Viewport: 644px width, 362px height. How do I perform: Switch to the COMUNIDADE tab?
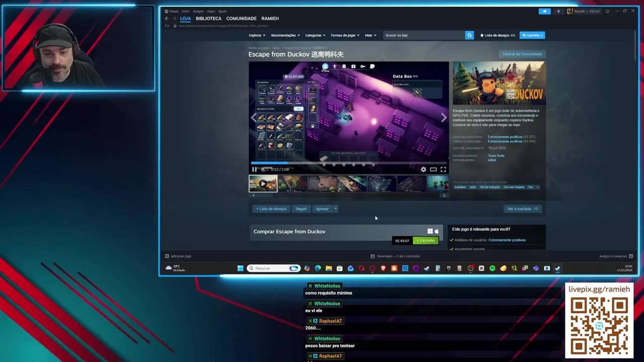242,19
